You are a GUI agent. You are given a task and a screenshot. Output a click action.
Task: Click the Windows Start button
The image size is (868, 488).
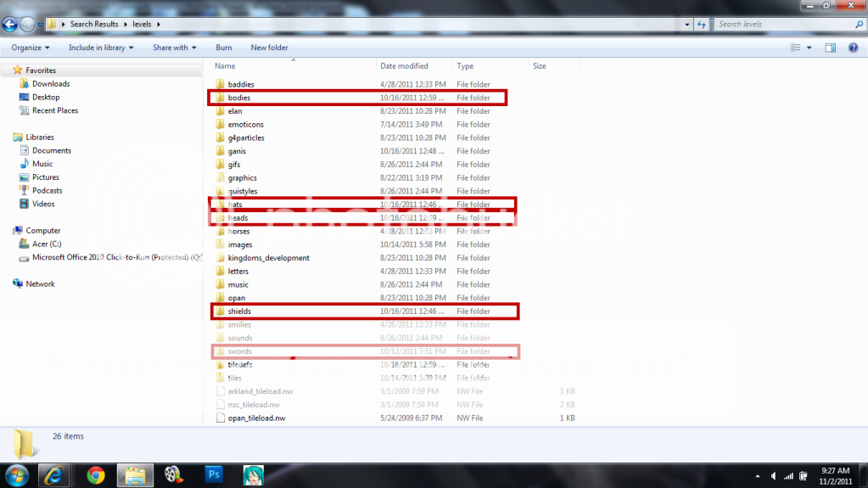[17, 474]
